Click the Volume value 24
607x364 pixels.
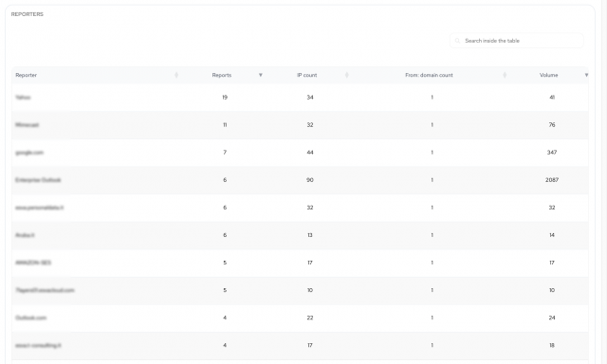[x=552, y=318]
